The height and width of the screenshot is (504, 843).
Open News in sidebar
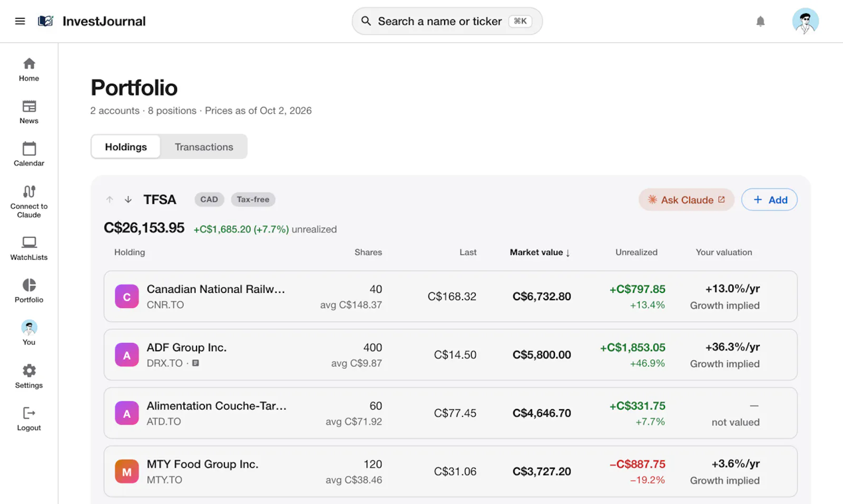[x=29, y=112]
